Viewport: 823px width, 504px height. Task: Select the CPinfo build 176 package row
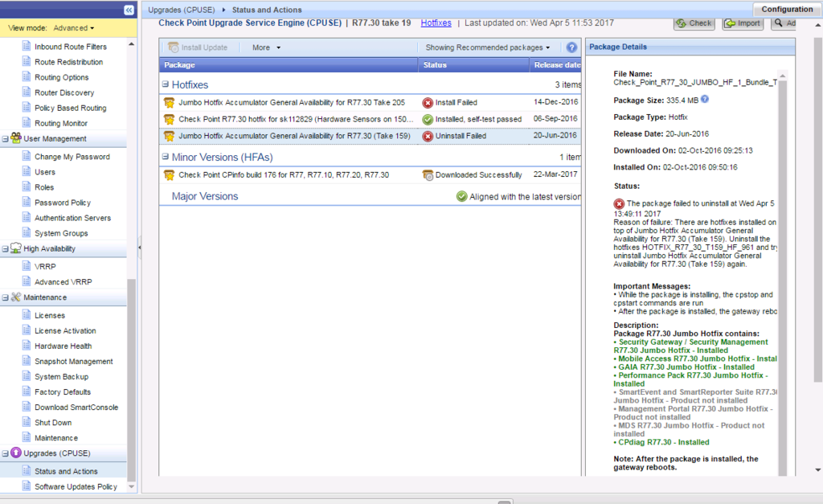370,174
